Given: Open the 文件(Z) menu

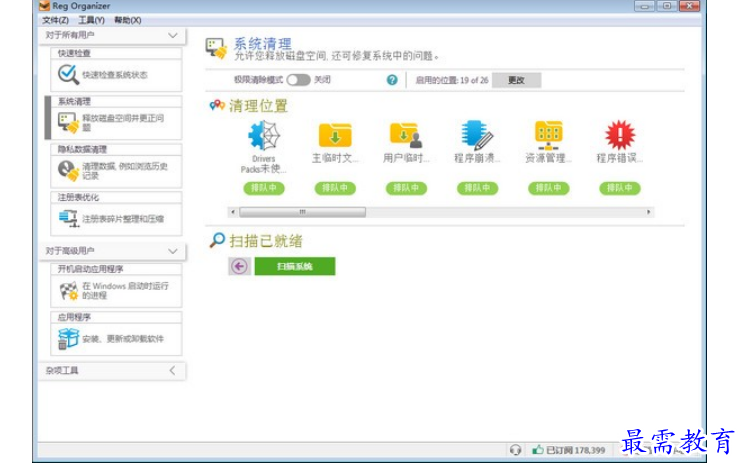Looking at the screenshot, I should (55, 20).
